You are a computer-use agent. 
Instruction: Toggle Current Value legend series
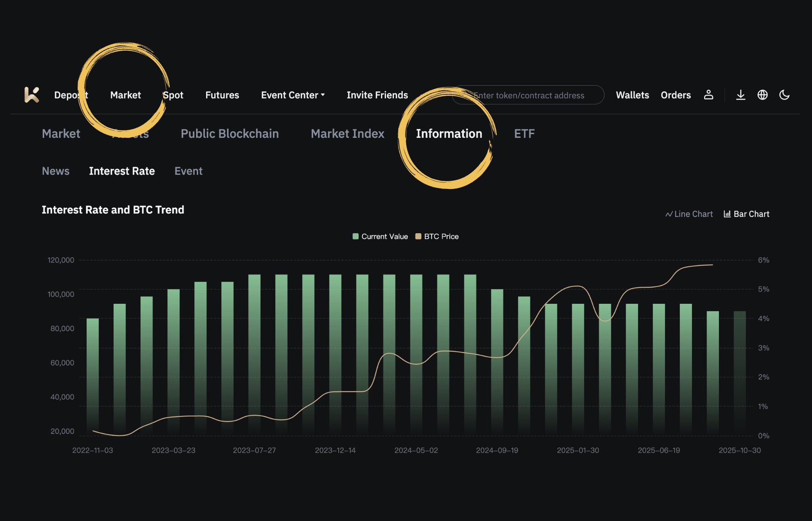380,236
